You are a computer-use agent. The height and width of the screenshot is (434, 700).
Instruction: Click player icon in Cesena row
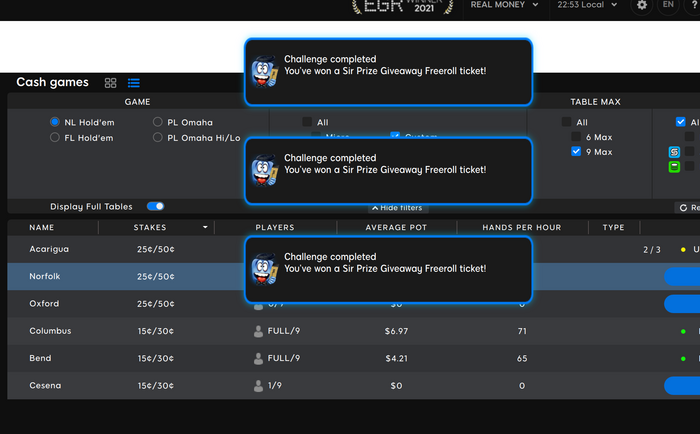pos(258,385)
